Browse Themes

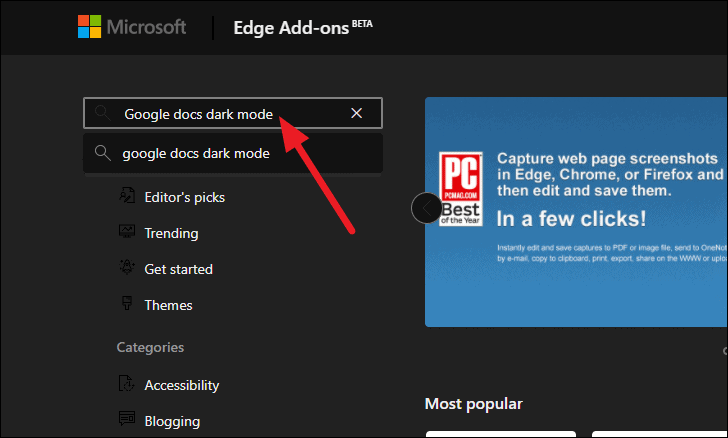[x=168, y=305]
